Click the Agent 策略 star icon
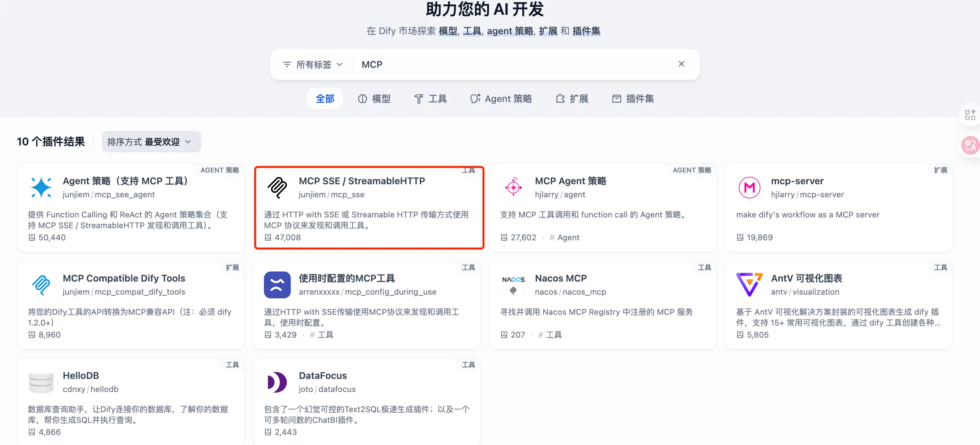The width and height of the screenshot is (980, 445). click(41, 187)
